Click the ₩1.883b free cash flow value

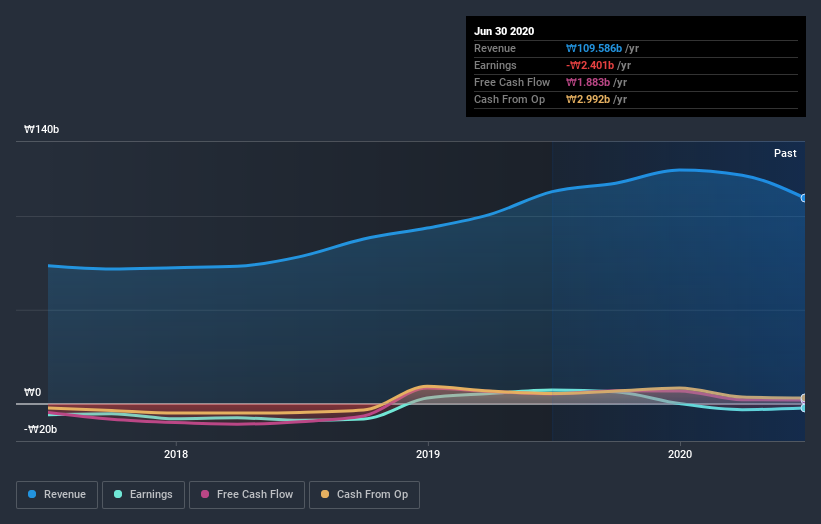[587, 82]
